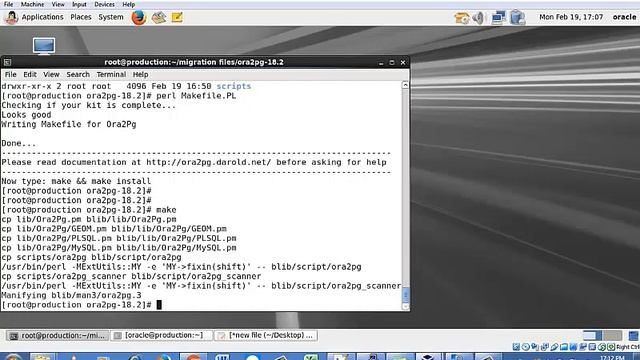The image size is (640, 360).
Task: Open the VirtualBox Input menu
Action: tap(79, 4)
